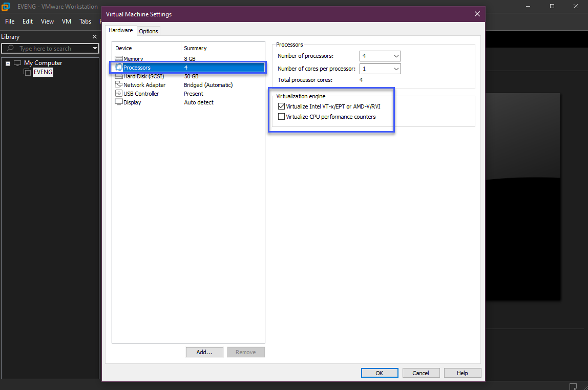Image resolution: width=588 pixels, height=390 pixels.
Task: Open Number of cores per processor dropdown
Action: [x=380, y=69]
